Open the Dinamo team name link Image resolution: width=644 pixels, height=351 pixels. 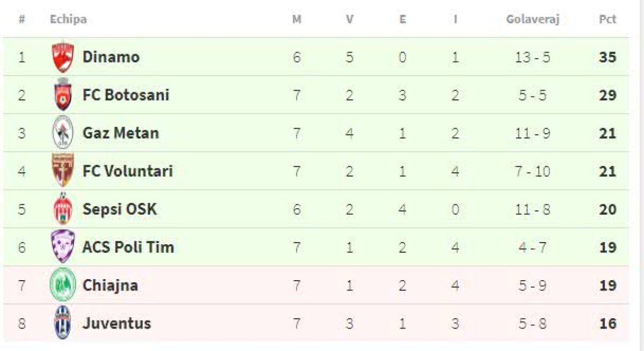[111, 57]
